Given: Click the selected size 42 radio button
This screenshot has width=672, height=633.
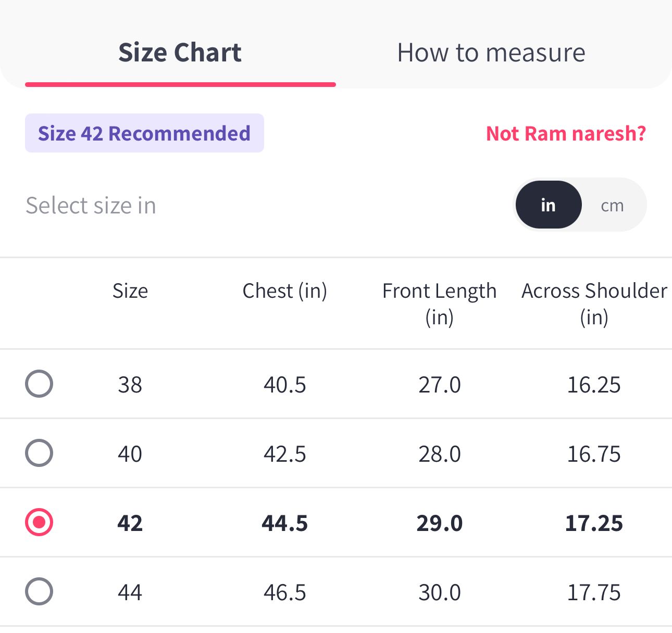Looking at the screenshot, I should click(x=39, y=522).
